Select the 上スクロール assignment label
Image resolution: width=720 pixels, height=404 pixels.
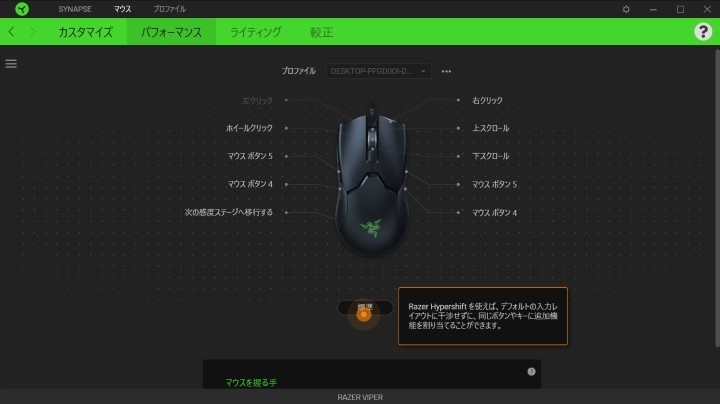pyautogui.click(x=490, y=128)
